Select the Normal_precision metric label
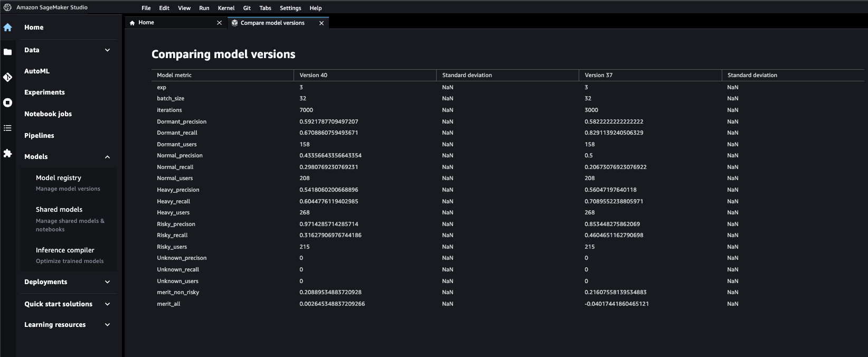The image size is (868, 357). (180, 155)
